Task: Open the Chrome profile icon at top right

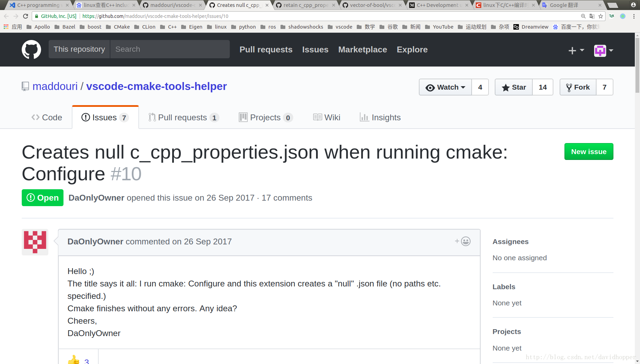Action: coord(633,5)
